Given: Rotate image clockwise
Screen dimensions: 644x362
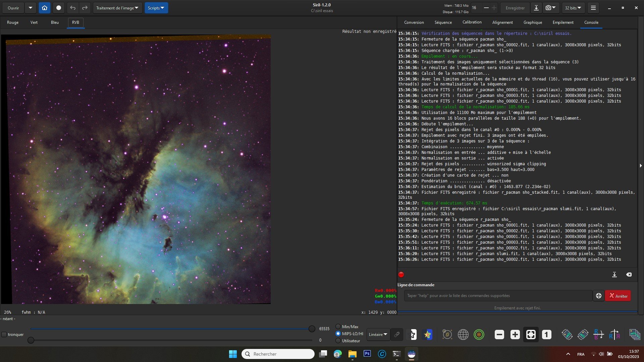Looking at the screenshot, I should click(583, 335).
